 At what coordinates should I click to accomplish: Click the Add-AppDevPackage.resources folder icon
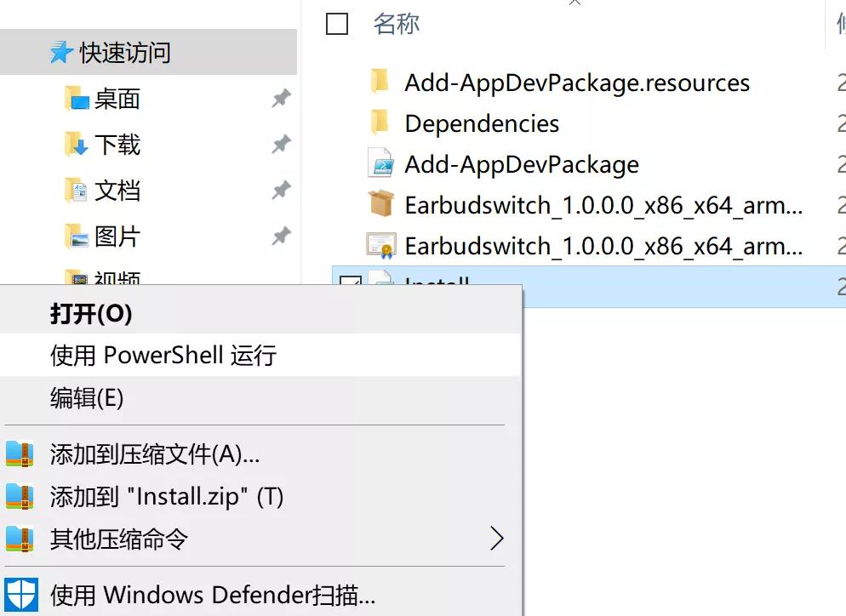coord(380,82)
